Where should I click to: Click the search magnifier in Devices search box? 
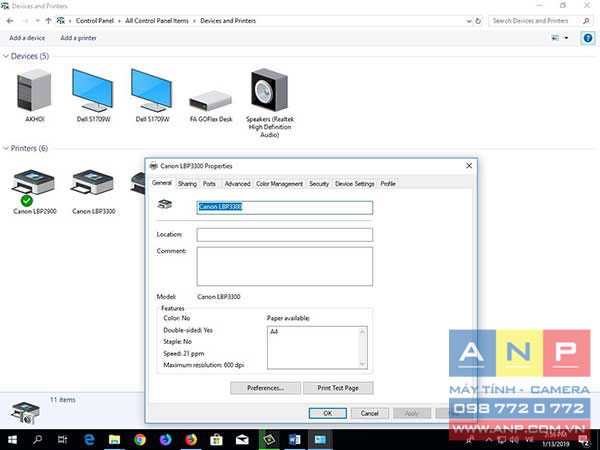586,21
